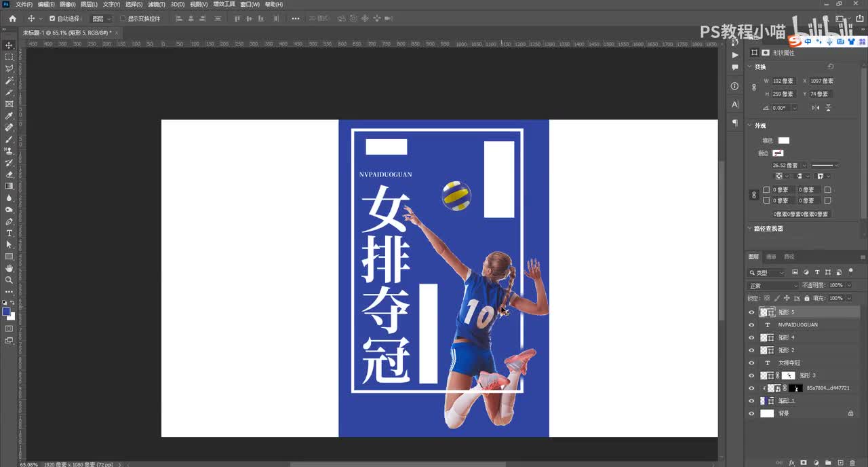
Task: Open the 填充 fill percentage dropdown arrow
Action: (x=849, y=298)
